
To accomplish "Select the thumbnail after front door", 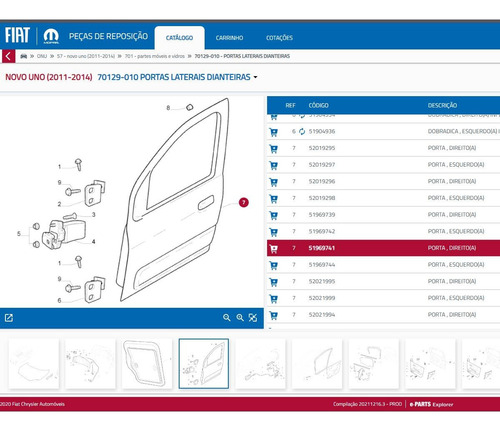I will point(260,364).
